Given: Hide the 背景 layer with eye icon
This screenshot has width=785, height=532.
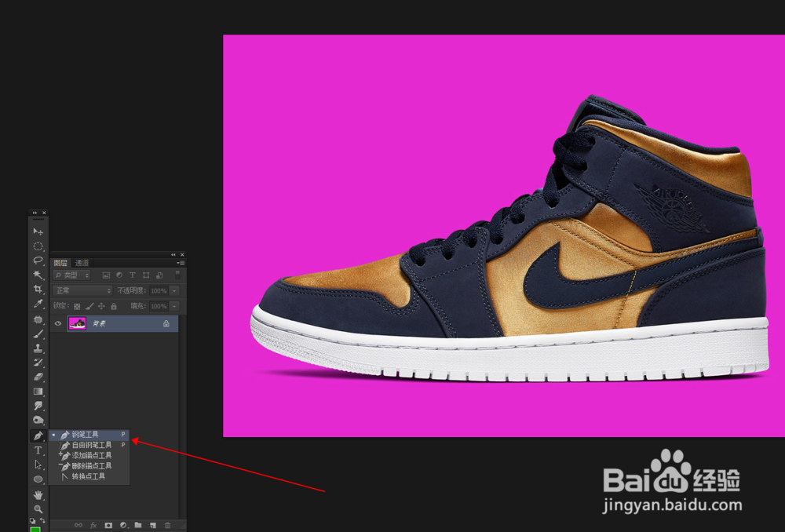Looking at the screenshot, I should 57,323.
